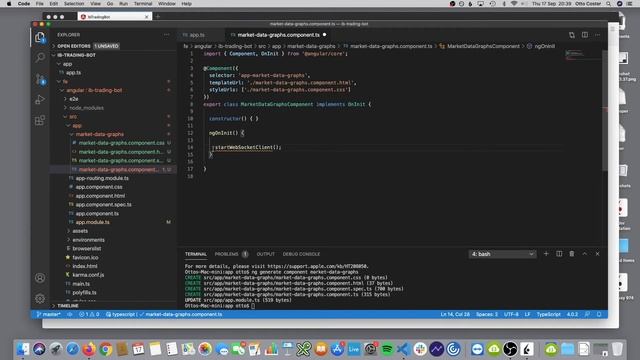Open errors and warnings status indicator
Viewport: 640px width, 360px height.
89,314
